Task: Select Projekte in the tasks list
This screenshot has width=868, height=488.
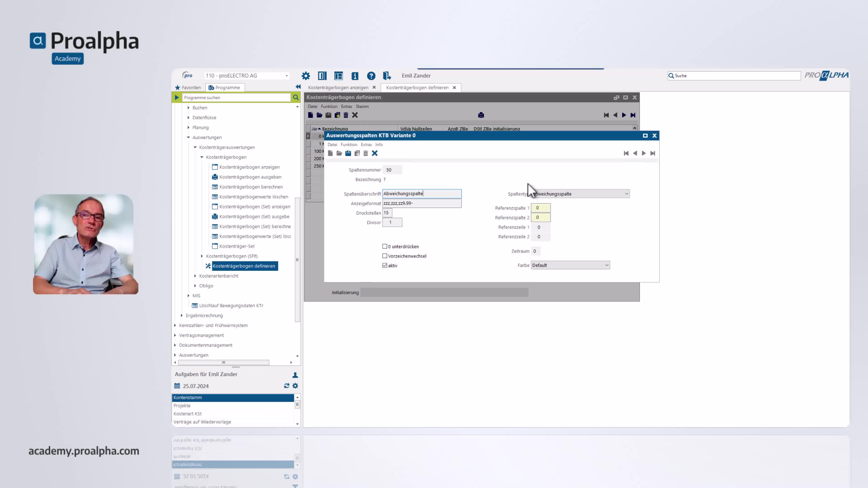Action: coord(182,406)
